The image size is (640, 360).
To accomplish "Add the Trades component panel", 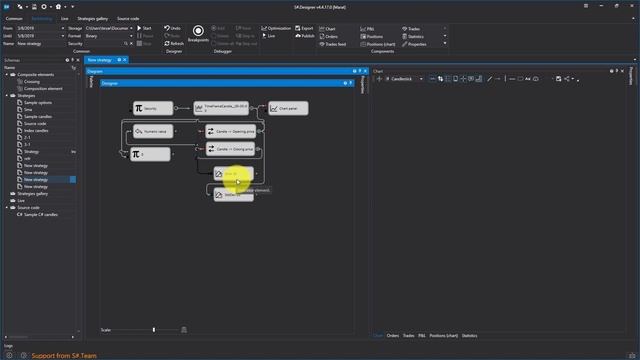I will 411,29.
